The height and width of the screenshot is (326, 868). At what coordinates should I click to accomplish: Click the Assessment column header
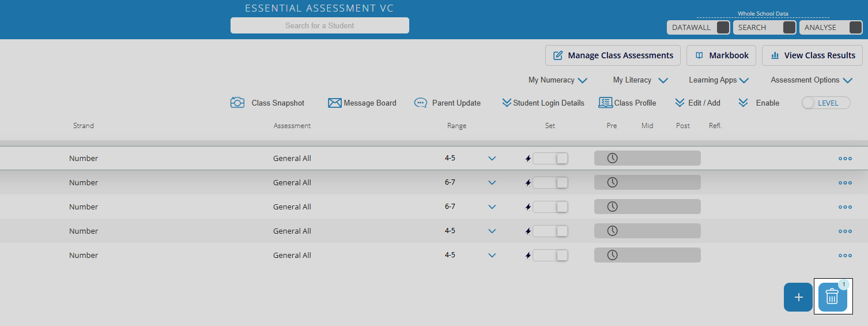point(292,126)
